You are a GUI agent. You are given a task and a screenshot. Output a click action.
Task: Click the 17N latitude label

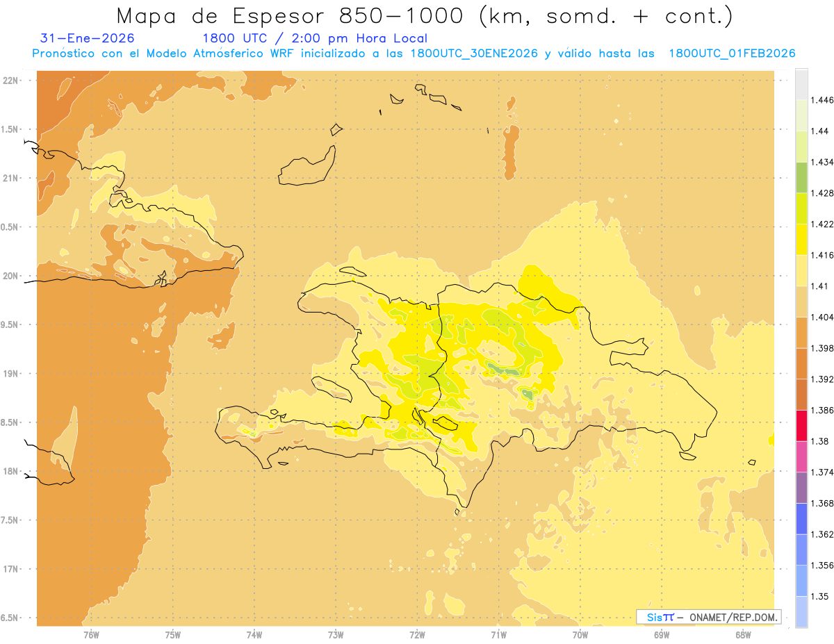pyautogui.click(x=12, y=569)
